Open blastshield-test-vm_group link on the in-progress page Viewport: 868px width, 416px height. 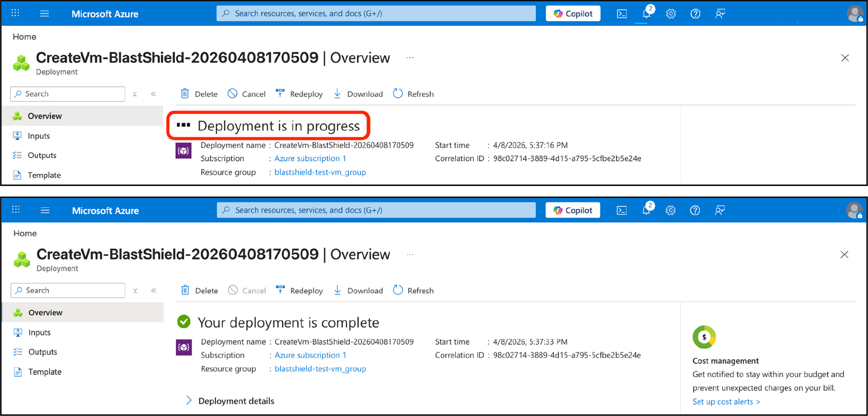(320, 172)
